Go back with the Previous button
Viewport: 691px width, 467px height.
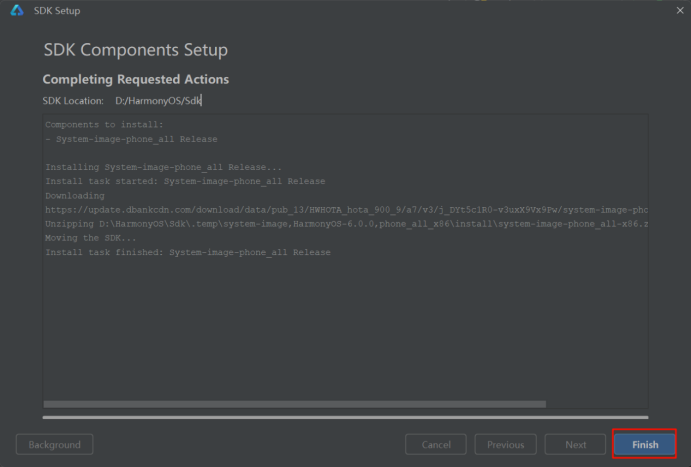[505, 445]
